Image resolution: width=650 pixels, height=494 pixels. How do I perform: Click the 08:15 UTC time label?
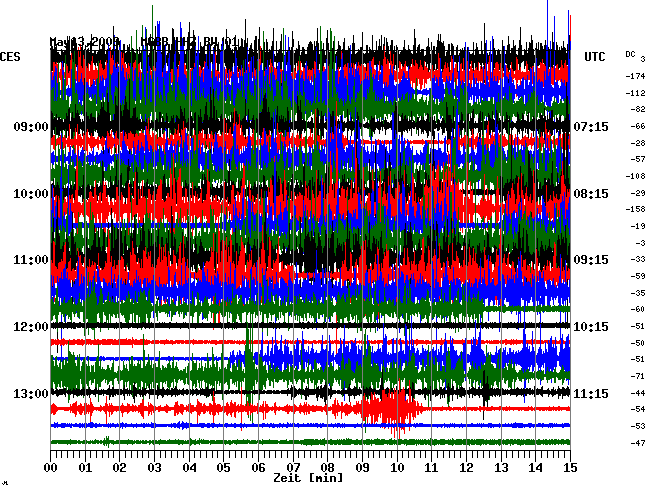click(x=591, y=194)
